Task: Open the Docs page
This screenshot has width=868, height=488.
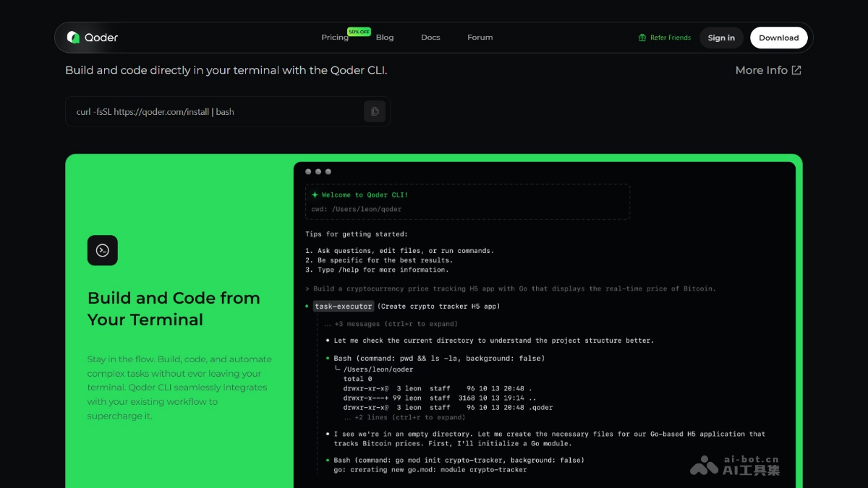Action: point(430,37)
